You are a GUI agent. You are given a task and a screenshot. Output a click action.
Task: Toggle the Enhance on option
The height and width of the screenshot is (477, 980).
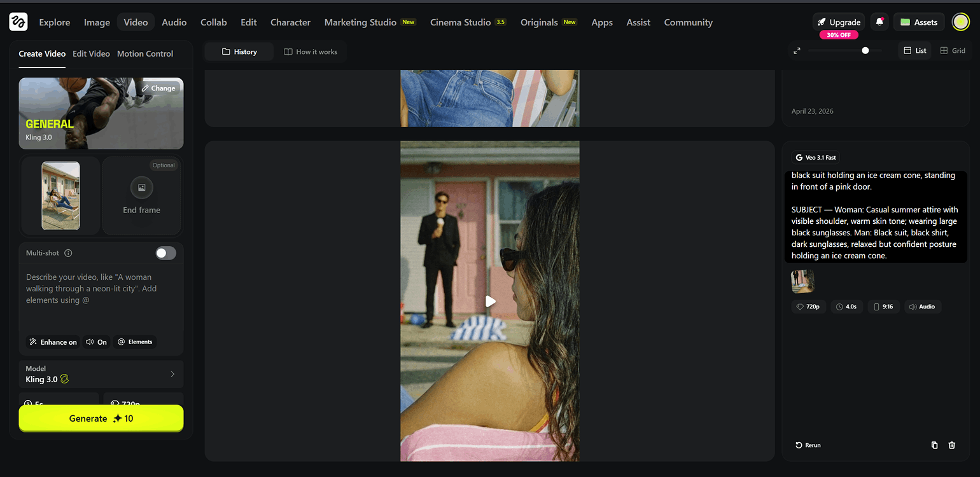[53, 342]
